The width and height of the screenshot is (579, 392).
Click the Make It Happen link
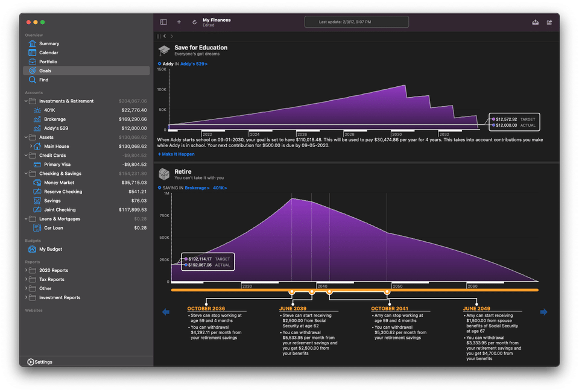tap(176, 154)
